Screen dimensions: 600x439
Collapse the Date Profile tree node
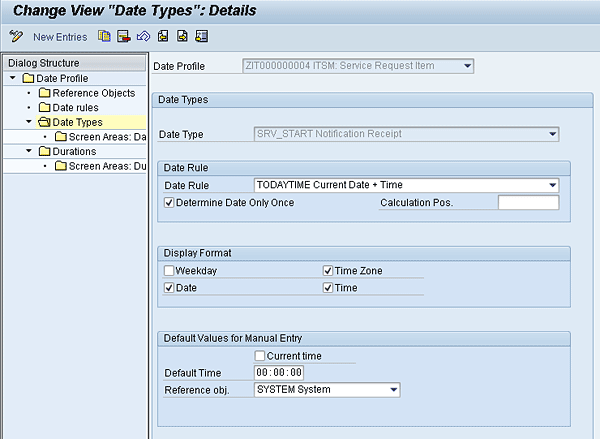pyautogui.click(x=13, y=78)
